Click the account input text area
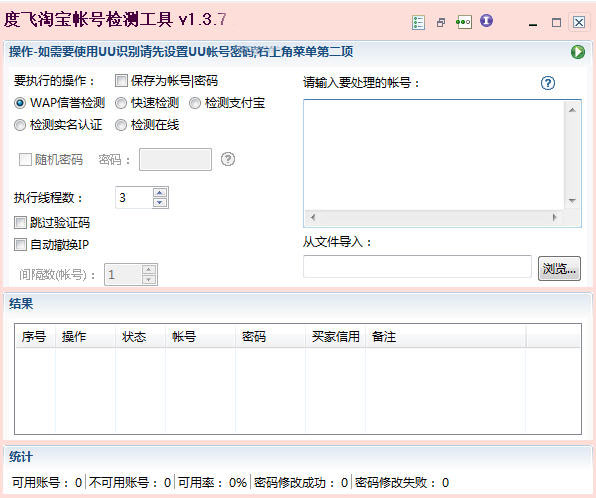Screen dimensions: 596x498 pos(434,155)
